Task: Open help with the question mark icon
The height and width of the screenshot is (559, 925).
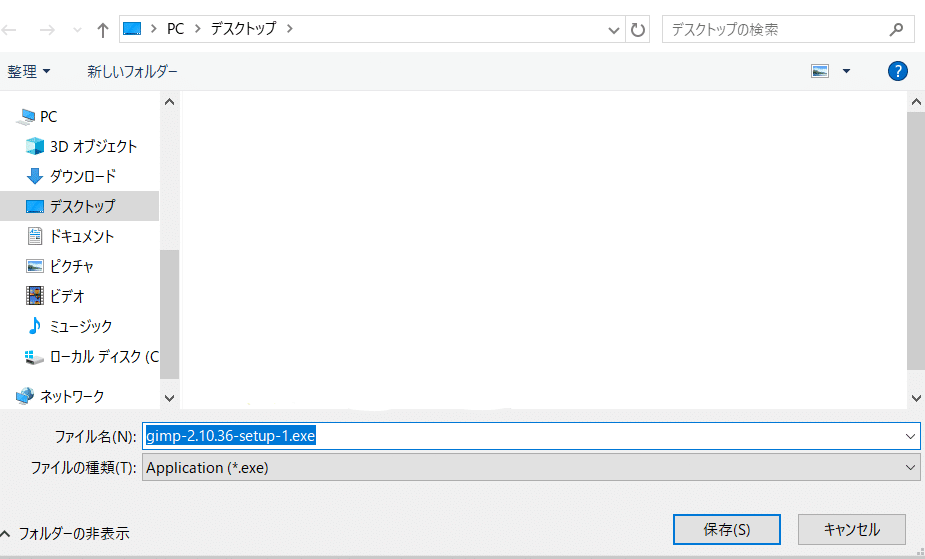Action: 897,71
